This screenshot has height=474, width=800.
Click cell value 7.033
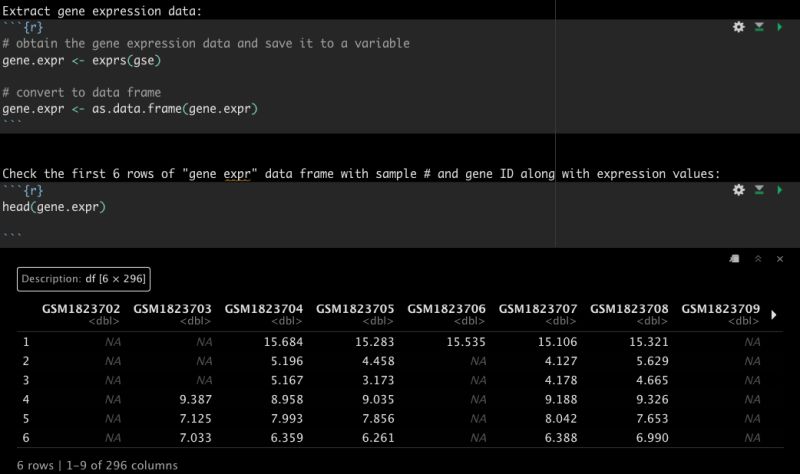coord(195,438)
